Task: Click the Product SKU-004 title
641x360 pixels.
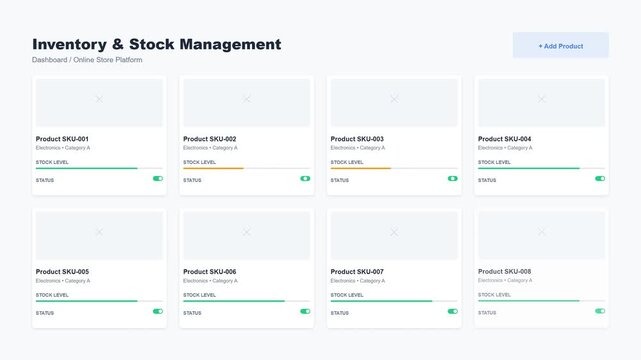Action: 504,139
